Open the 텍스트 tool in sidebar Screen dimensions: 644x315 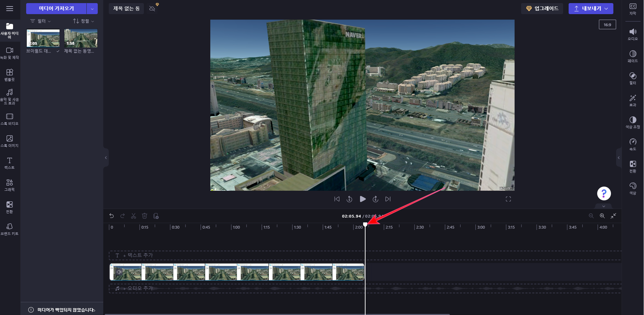point(10,163)
